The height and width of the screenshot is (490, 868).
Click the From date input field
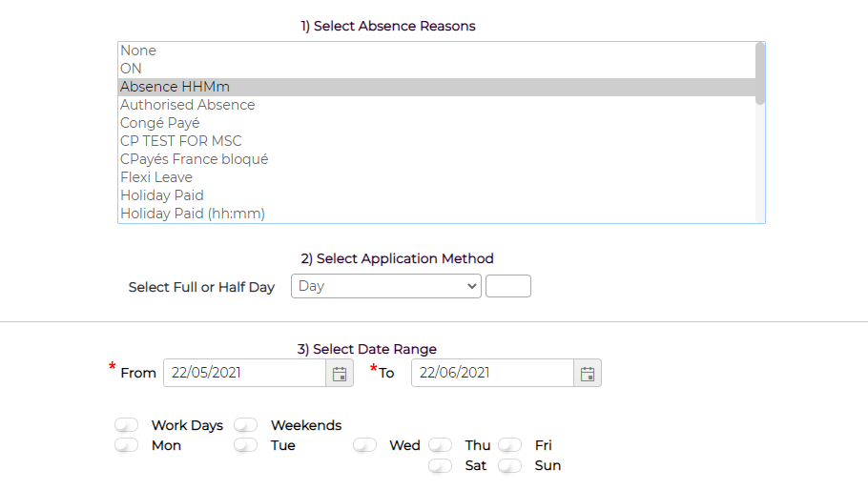click(245, 374)
